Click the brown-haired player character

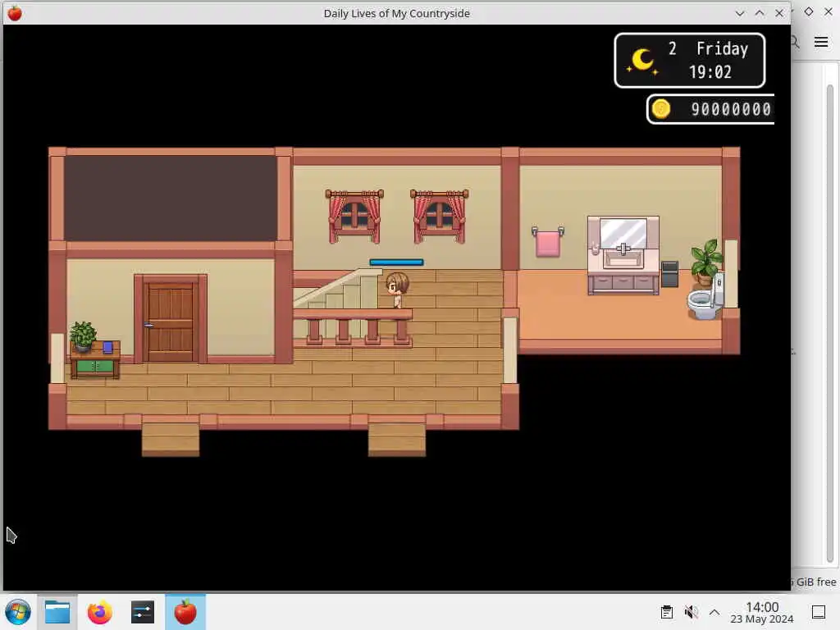[x=397, y=290]
